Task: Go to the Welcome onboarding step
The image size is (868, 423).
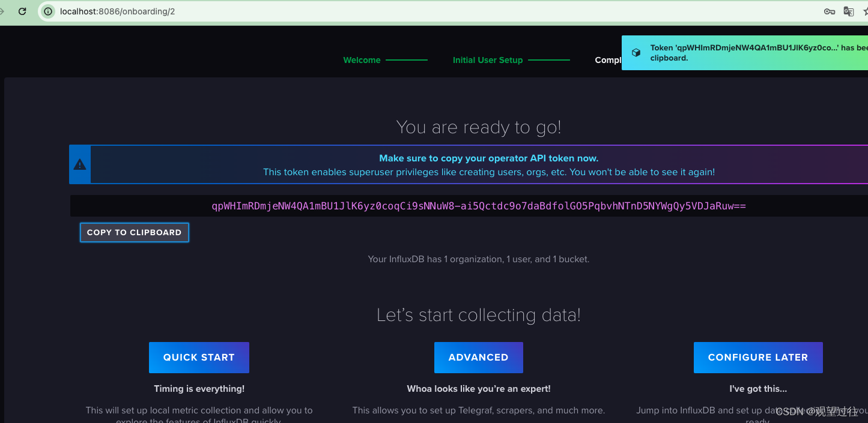Action: tap(362, 60)
